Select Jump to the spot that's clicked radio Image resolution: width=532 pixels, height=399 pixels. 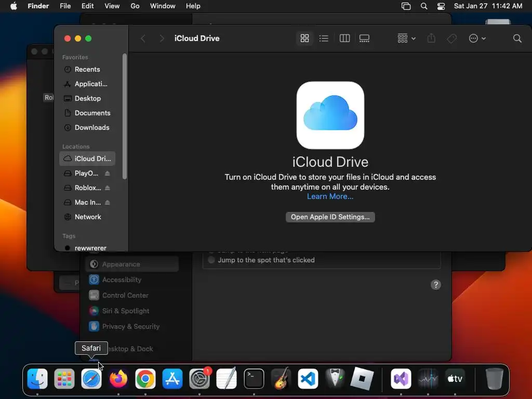tap(211, 260)
